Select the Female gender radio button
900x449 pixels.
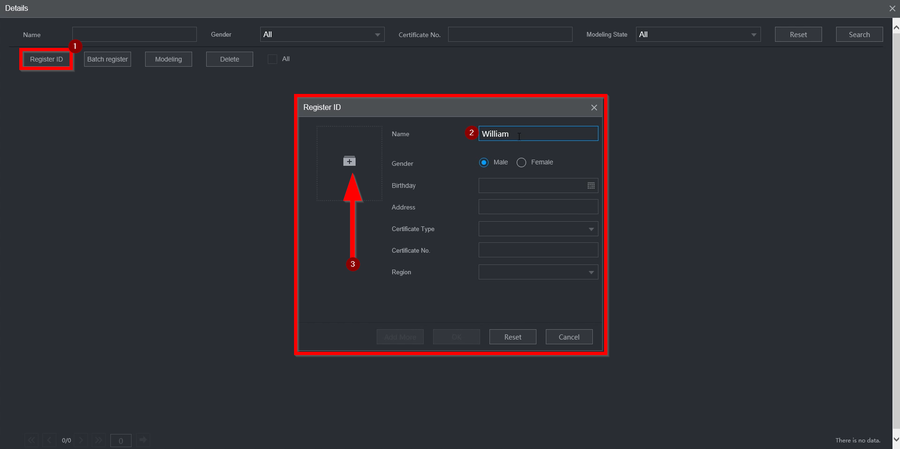click(x=521, y=162)
